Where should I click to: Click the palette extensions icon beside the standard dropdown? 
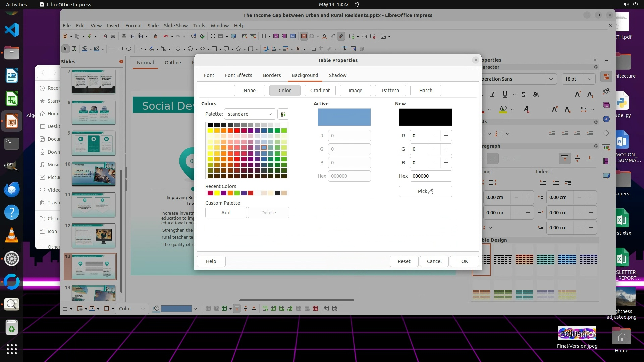point(283,114)
